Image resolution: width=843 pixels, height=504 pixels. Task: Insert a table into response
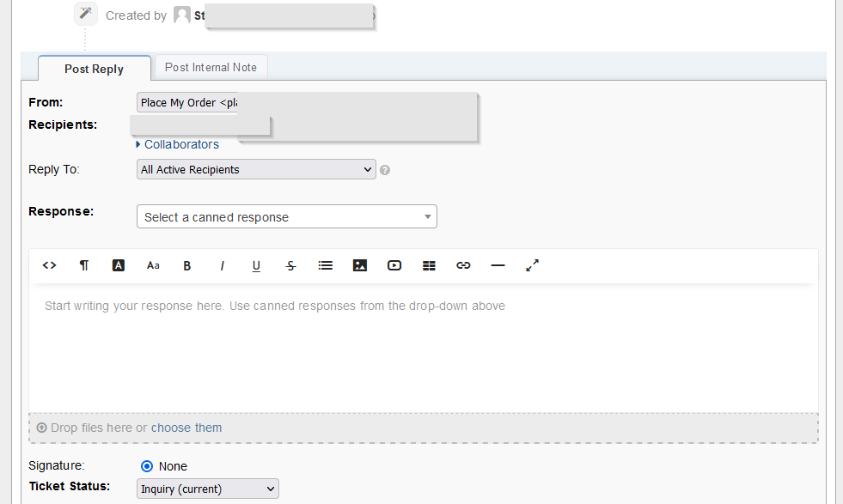tap(429, 266)
